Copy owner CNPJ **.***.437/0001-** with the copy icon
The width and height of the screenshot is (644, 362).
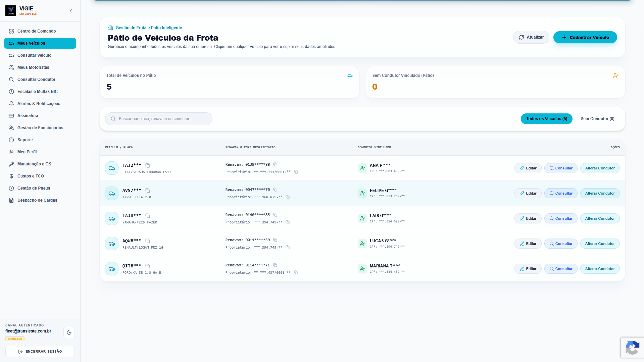[296, 272]
